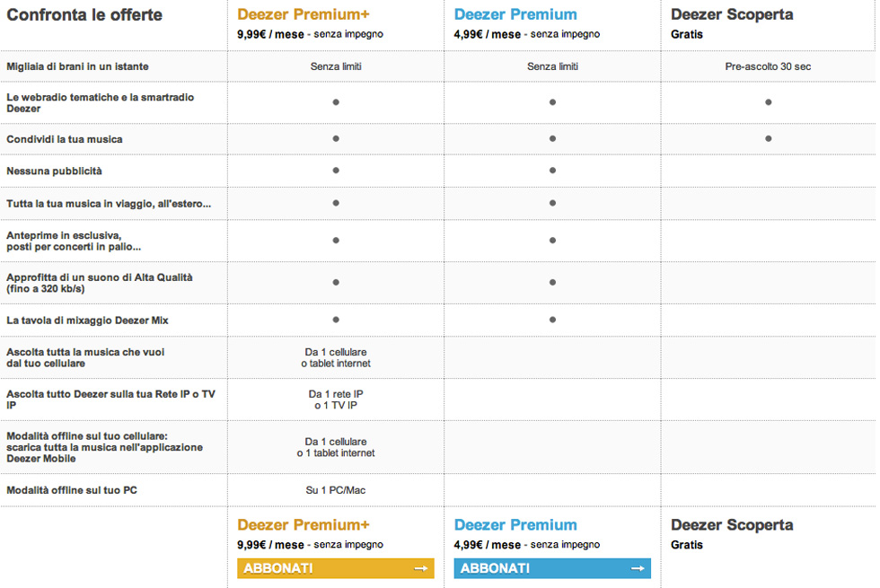Click the 'Confronta le offerte' heading
This screenshot has height=588, width=880.
pos(84,15)
